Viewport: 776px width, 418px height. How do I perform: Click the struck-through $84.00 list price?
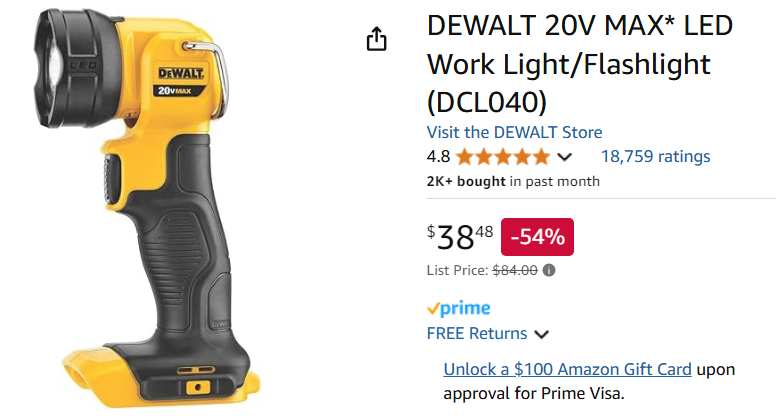click(x=515, y=270)
